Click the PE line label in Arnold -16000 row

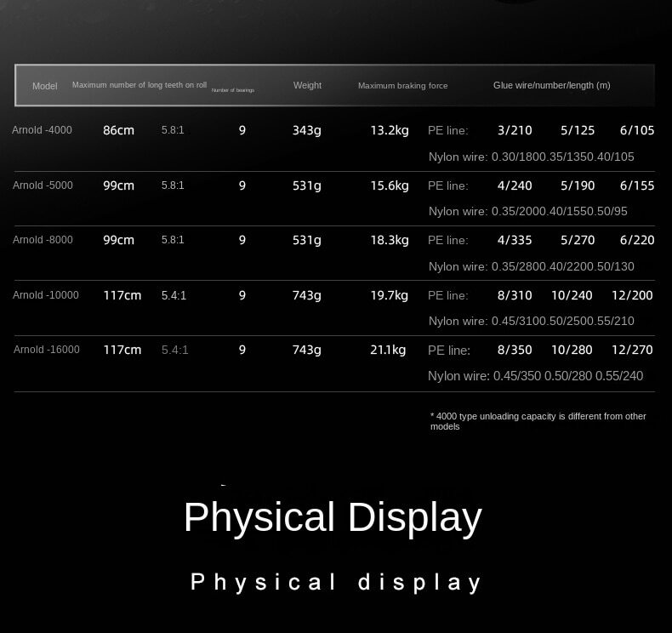pyautogui.click(x=449, y=351)
